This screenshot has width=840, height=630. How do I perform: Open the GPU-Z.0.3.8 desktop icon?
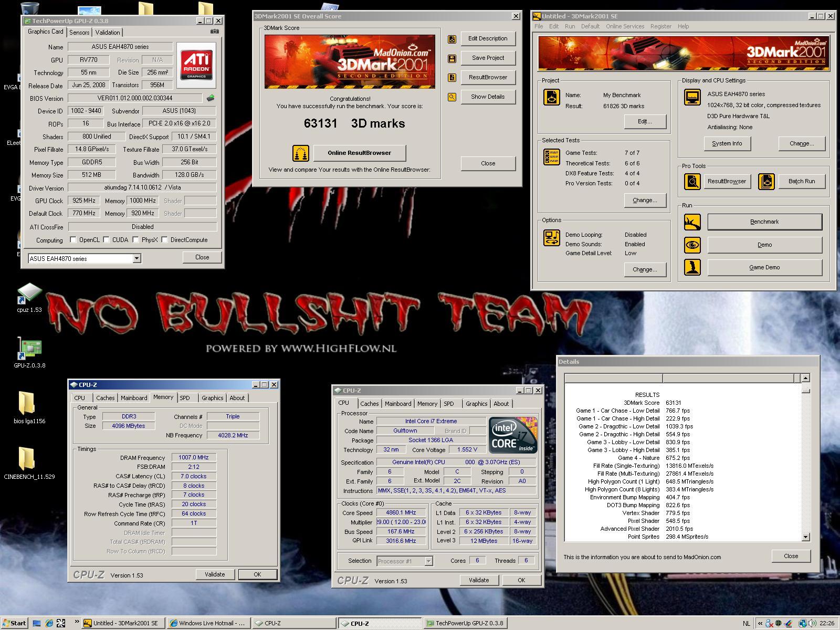29,353
